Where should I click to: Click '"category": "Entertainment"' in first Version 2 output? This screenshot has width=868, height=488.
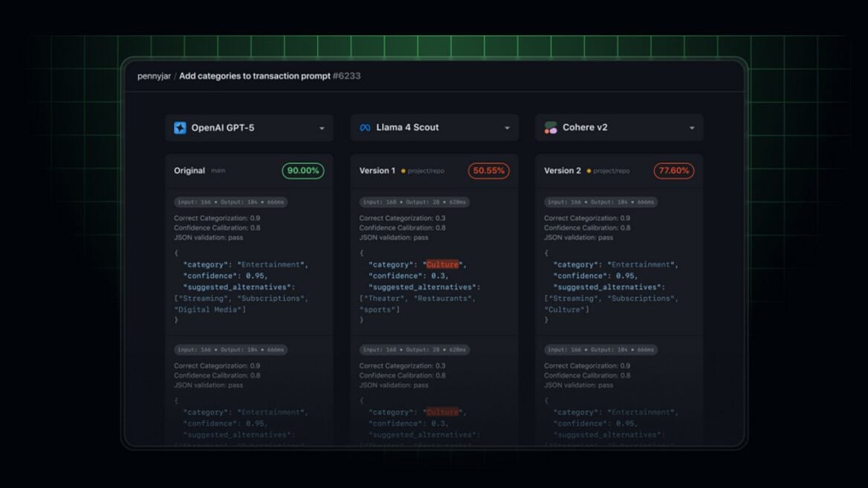[615, 264]
